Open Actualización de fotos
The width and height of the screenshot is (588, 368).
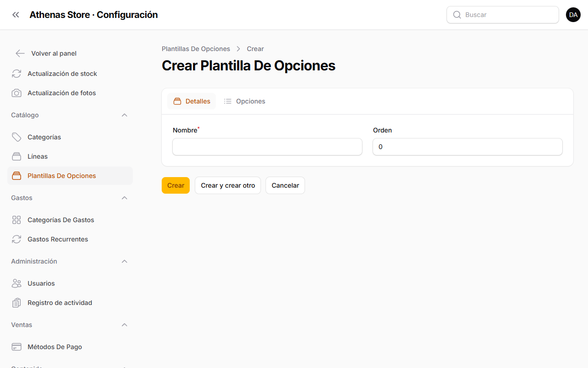tap(70, 93)
